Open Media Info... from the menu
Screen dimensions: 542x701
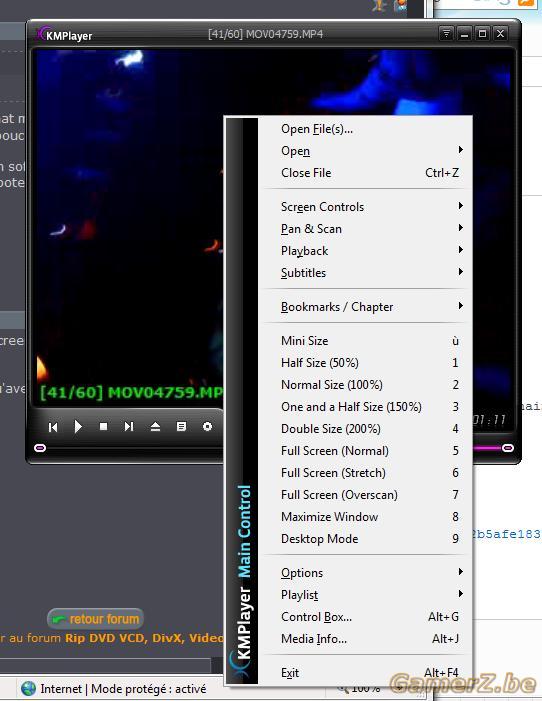pyautogui.click(x=365, y=638)
